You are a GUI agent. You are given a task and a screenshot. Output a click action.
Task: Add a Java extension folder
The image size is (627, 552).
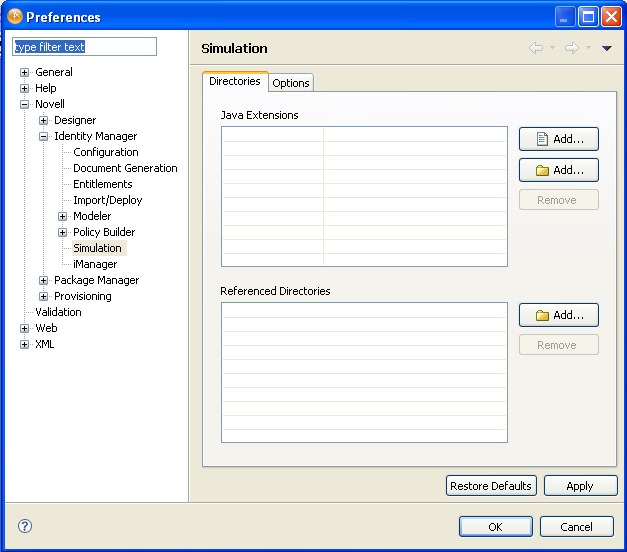click(559, 170)
